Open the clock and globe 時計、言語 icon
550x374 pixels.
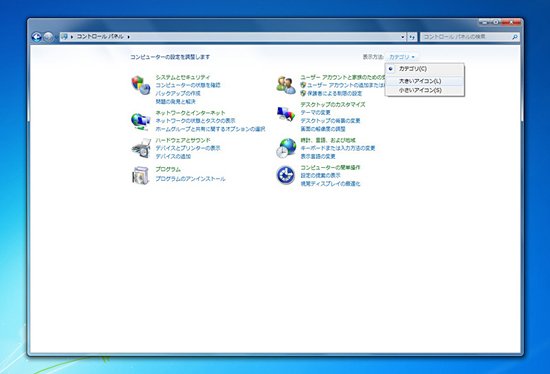tap(286, 148)
